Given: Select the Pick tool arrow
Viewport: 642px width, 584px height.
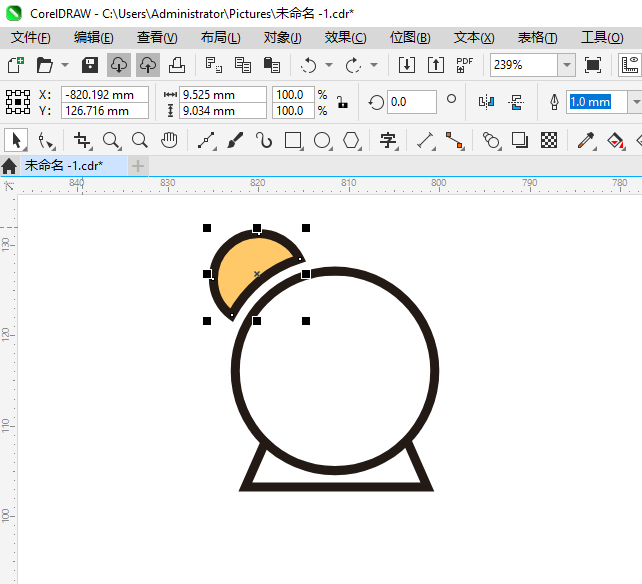Looking at the screenshot, I should click(x=15, y=140).
